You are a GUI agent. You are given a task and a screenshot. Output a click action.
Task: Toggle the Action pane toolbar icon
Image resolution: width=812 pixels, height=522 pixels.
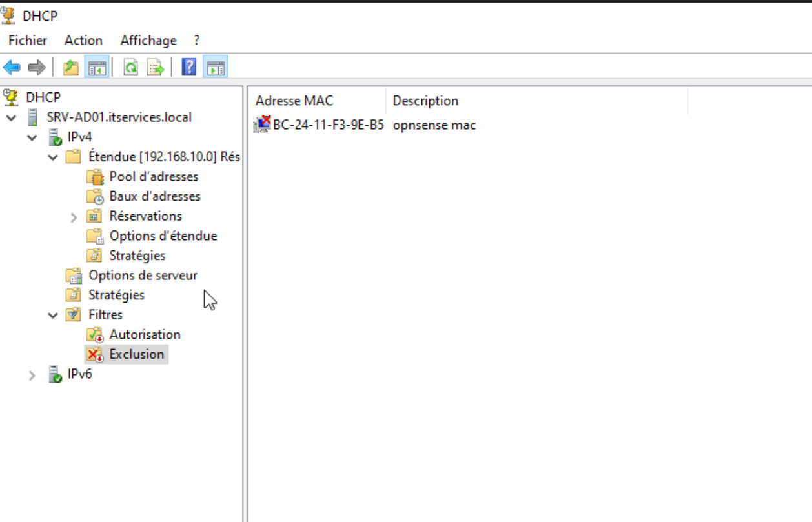click(x=216, y=67)
